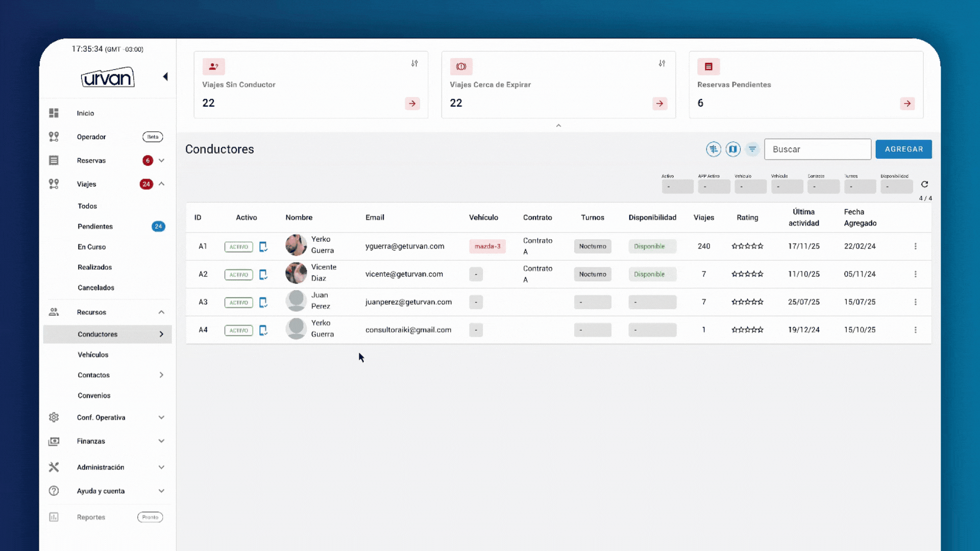Open the map view icon

pos(733,149)
